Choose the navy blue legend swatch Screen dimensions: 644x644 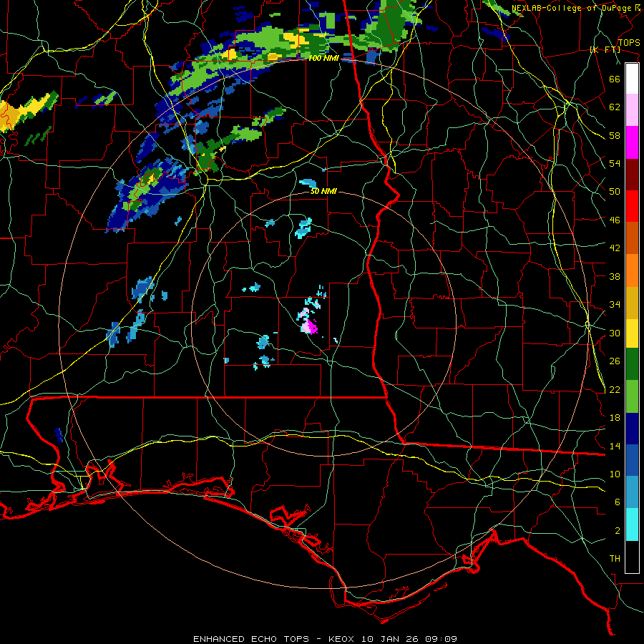pos(632,429)
